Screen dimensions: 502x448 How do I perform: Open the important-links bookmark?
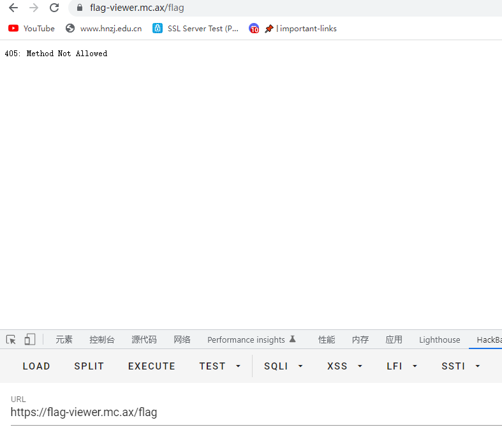point(300,29)
